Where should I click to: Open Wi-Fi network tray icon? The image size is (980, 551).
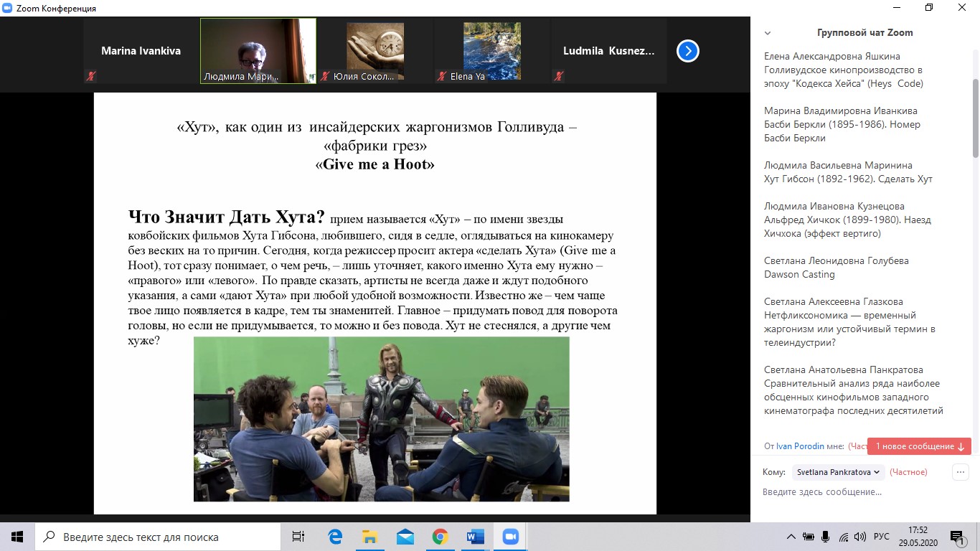(844, 537)
